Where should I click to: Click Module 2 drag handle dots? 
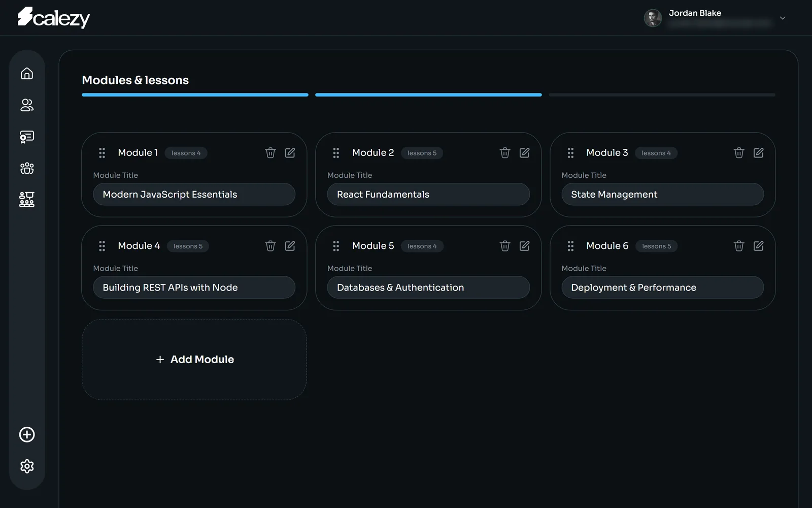[x=336, y=153]
